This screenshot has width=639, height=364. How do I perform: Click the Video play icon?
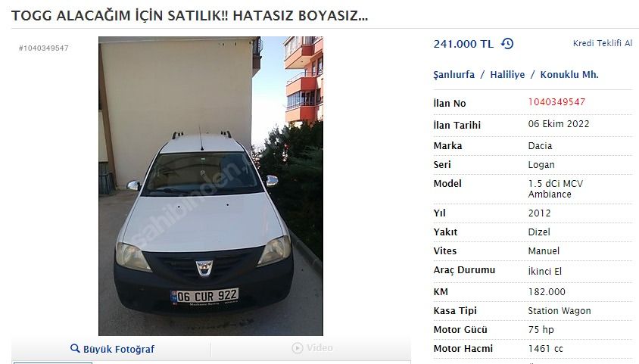pyautogui.click(x=298, y=348)
